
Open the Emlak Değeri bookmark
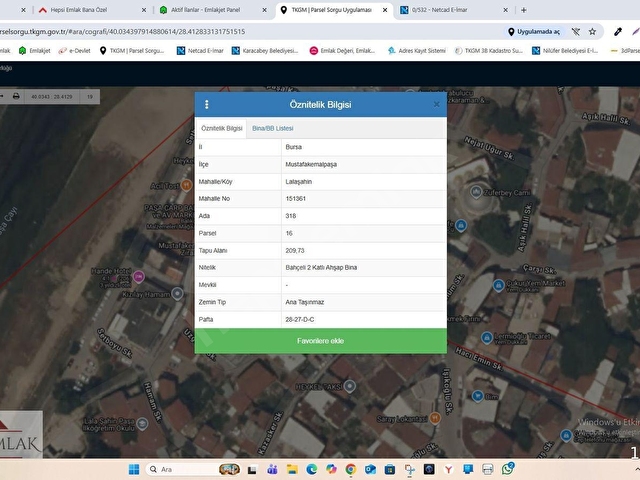pyautogui.click(x=342, y=51)
